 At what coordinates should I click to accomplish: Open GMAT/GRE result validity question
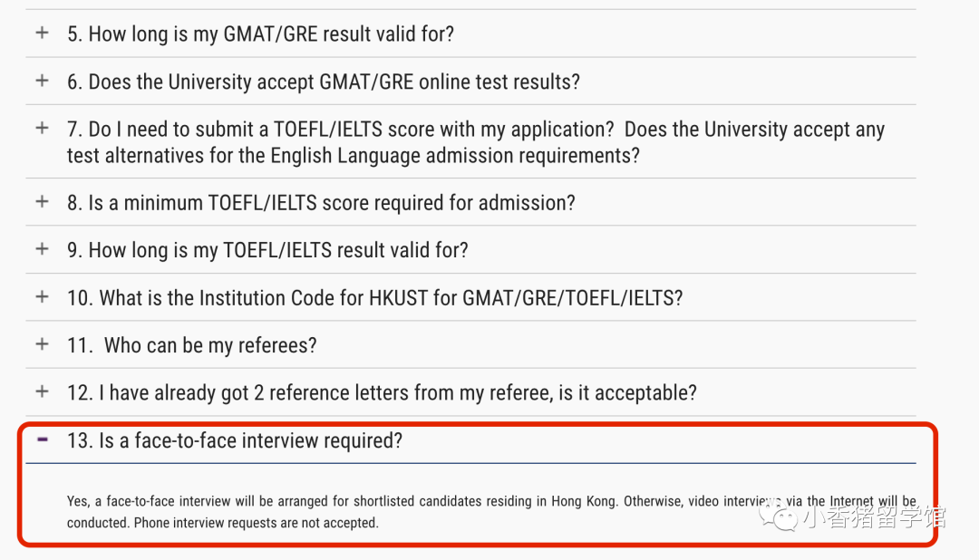coord(260,34)
